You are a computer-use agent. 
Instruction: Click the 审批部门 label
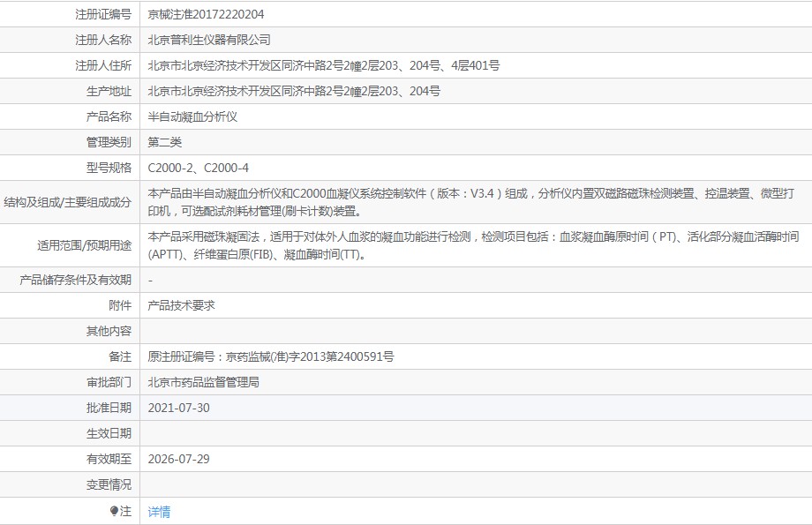point(109,382)
